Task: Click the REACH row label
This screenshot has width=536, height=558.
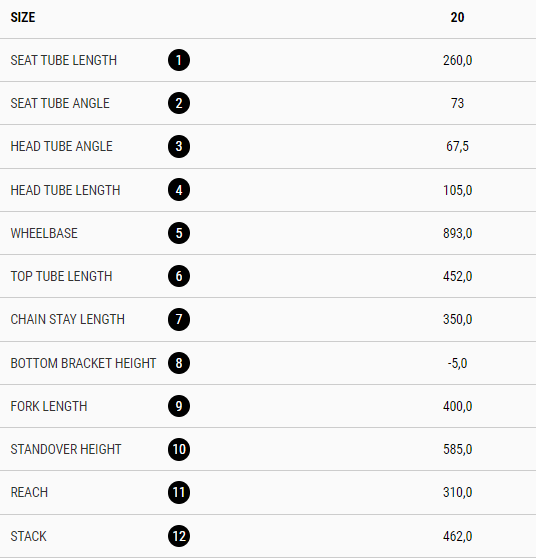Action: click(29, 492)
